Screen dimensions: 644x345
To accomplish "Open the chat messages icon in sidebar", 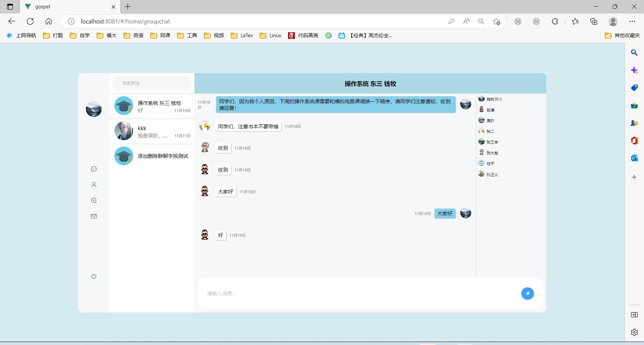I will pyautogui.click(x=94, y=169).
